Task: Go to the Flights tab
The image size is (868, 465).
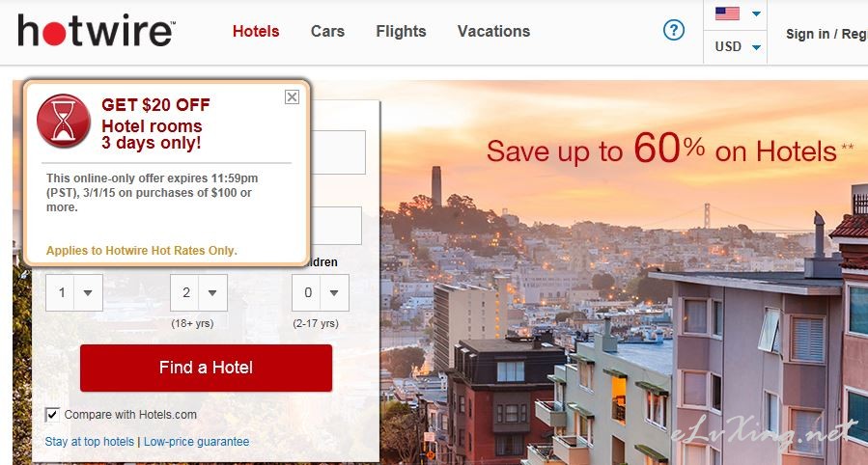Action: [x=401, y=32]
